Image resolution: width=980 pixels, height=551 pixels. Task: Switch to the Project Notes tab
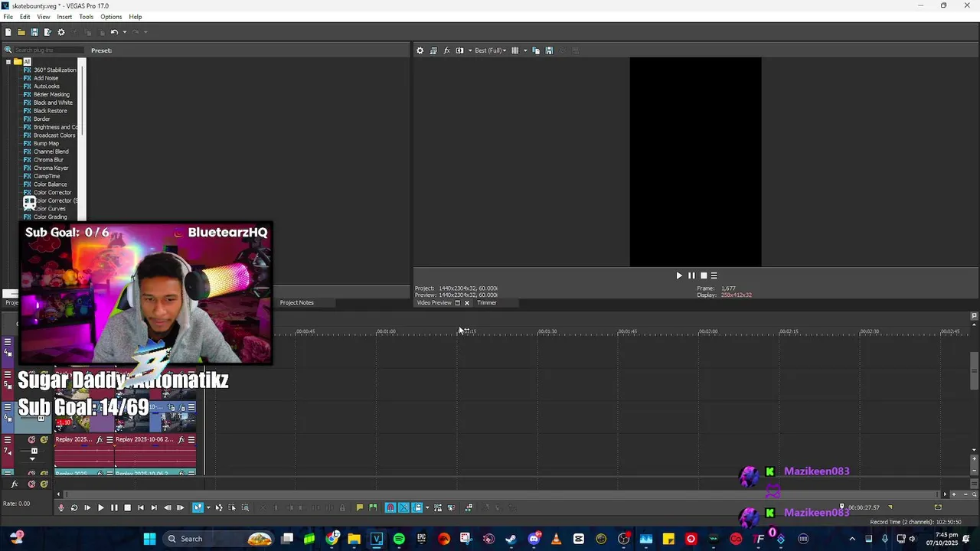pos(296,302)
